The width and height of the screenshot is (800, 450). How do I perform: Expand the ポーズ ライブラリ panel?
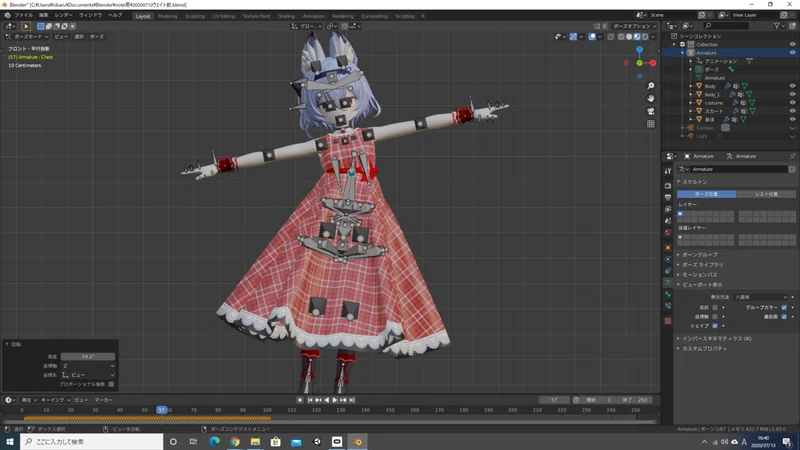[x=701, y=265]
